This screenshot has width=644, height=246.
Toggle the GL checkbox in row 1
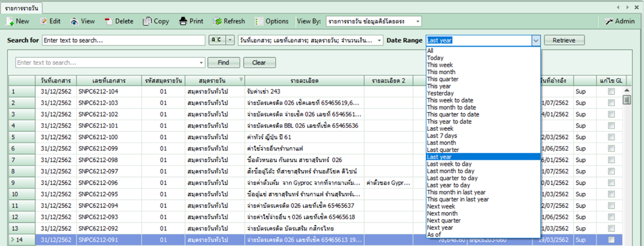click(611, 92)
